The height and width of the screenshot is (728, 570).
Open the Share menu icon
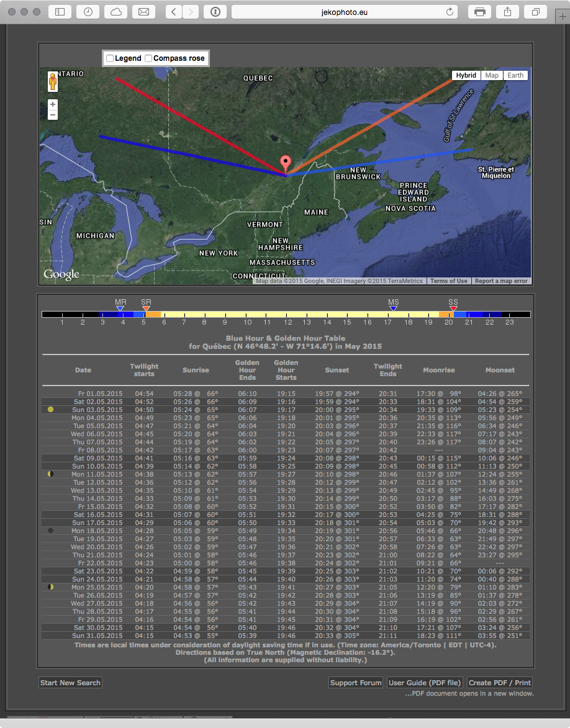pyautogui.click(x=507, y=12)
